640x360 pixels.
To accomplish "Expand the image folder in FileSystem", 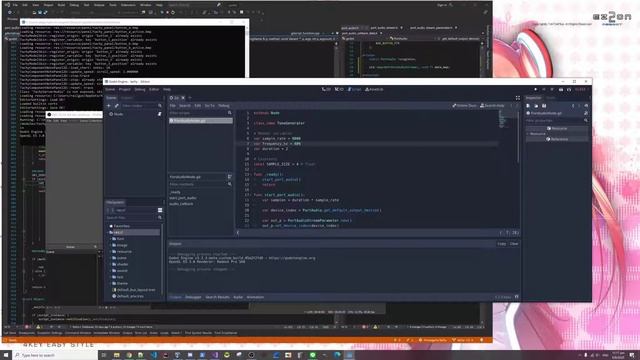I will (111, 245).
